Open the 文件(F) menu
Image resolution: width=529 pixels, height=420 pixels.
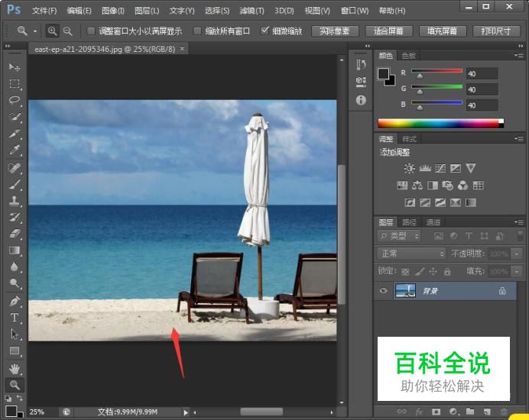click(44, 11)
